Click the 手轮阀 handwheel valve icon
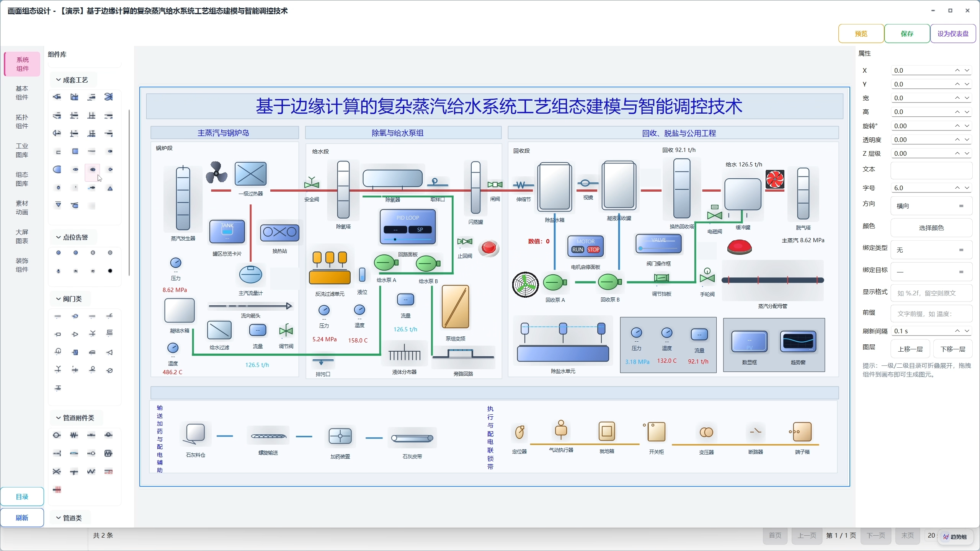 click(x=707, y=276)
